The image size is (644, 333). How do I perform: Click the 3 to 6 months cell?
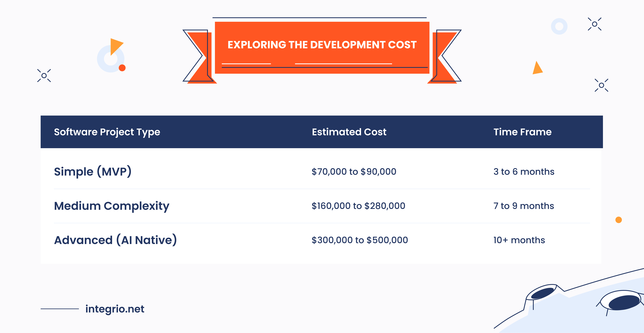click(x=524, y=172)
